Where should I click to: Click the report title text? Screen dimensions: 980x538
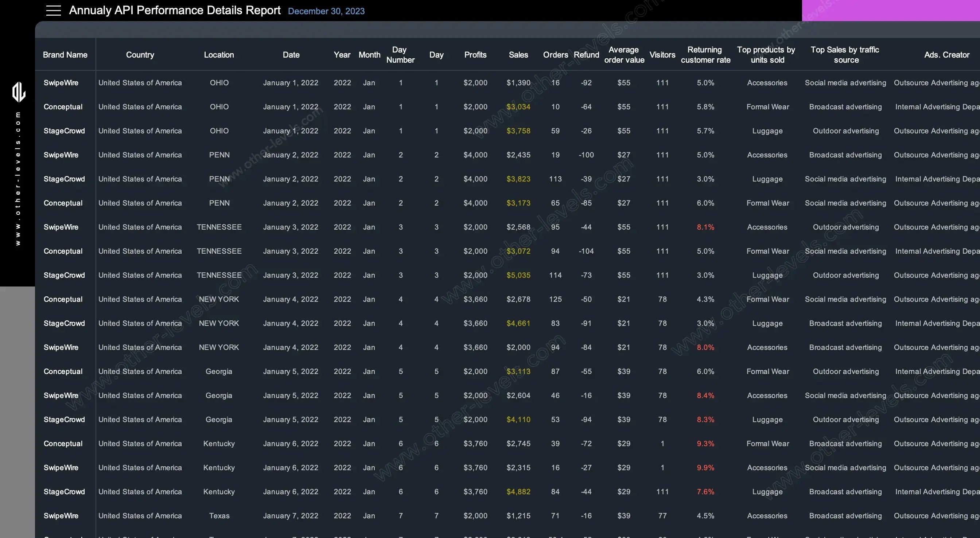[x=175, y=10]
